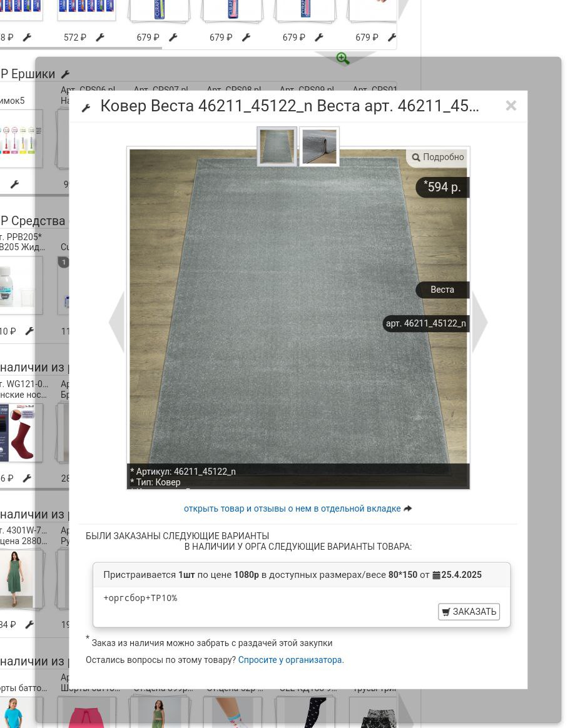This screenshot has width=580, height=728.
Task: Open red socks product thumbnail
Action: [21, 432]
